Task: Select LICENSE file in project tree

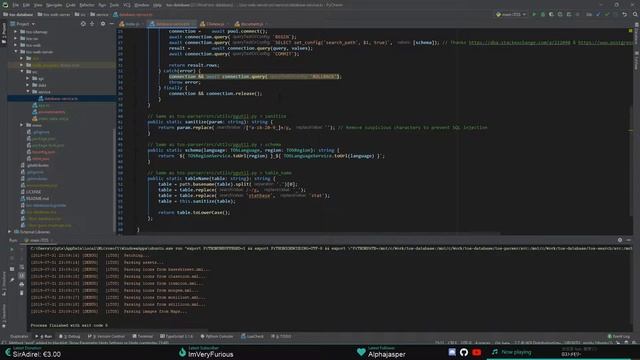Action: coord(33,192)
